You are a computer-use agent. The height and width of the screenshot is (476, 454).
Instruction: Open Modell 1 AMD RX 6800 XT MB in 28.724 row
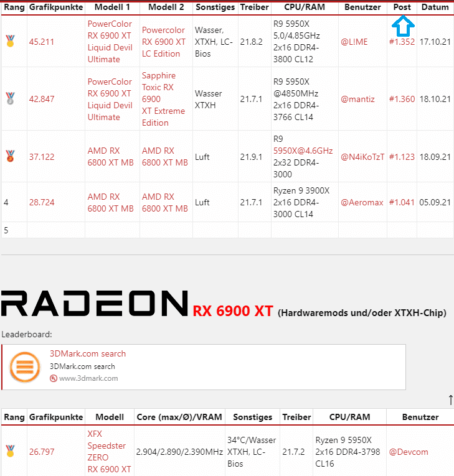coord(111,202)
